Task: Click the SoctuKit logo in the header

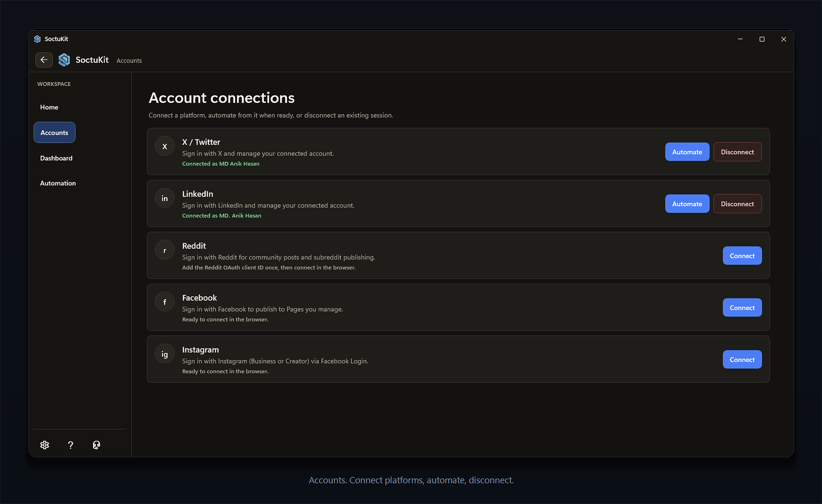Action: click(64, 60)
